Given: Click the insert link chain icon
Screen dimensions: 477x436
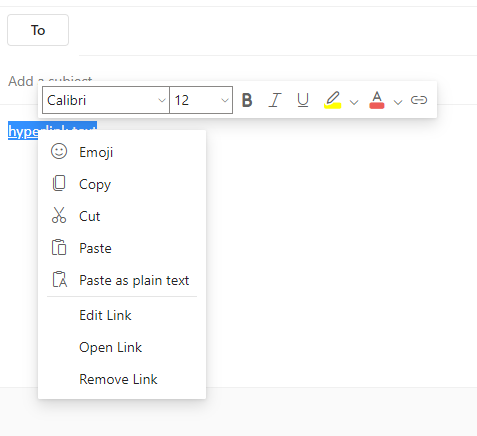Looking at the screenshot, I should tap(419, 100).
